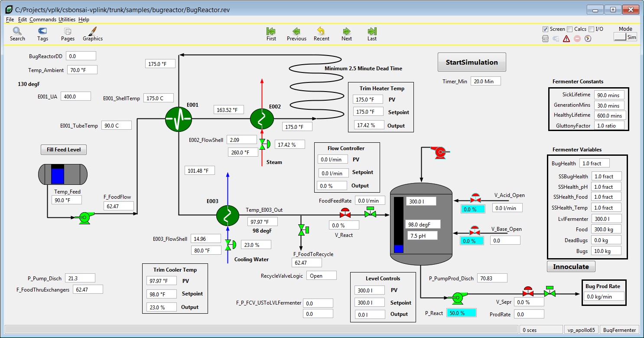Click the cyan V_Base_Open 0.0 % field
The width and height of the screenshot is (644, 338).
click(x=472, y=241)
